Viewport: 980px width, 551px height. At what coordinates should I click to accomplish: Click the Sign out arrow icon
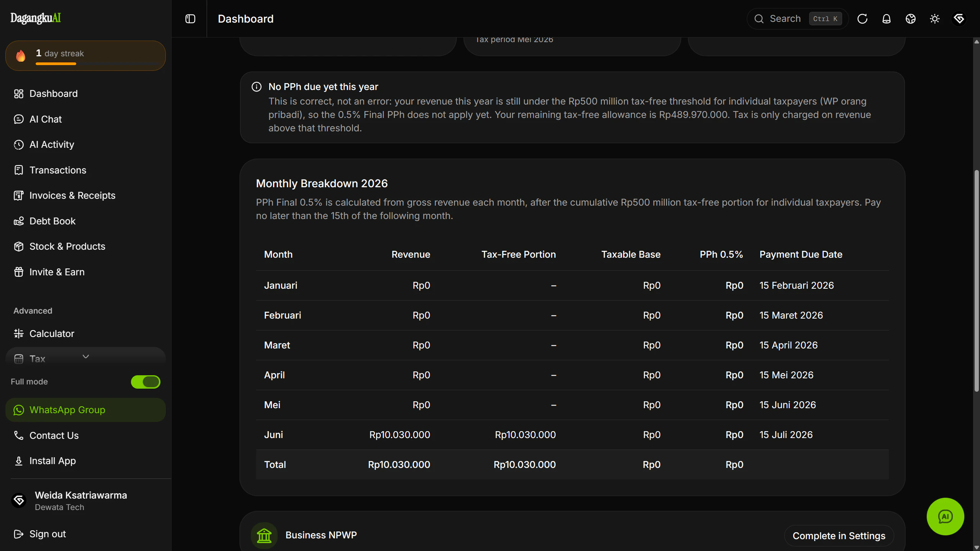[19, 534]
